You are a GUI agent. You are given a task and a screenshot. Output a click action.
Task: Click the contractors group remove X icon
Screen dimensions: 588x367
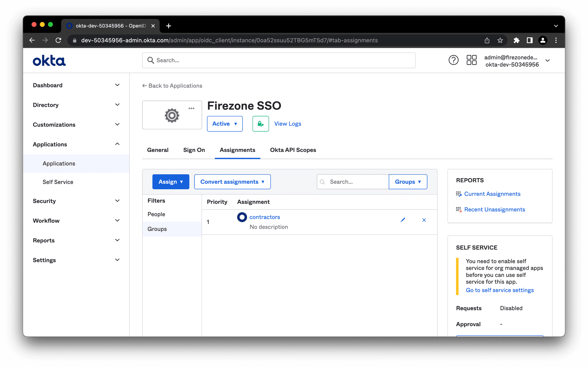point(424,220)
